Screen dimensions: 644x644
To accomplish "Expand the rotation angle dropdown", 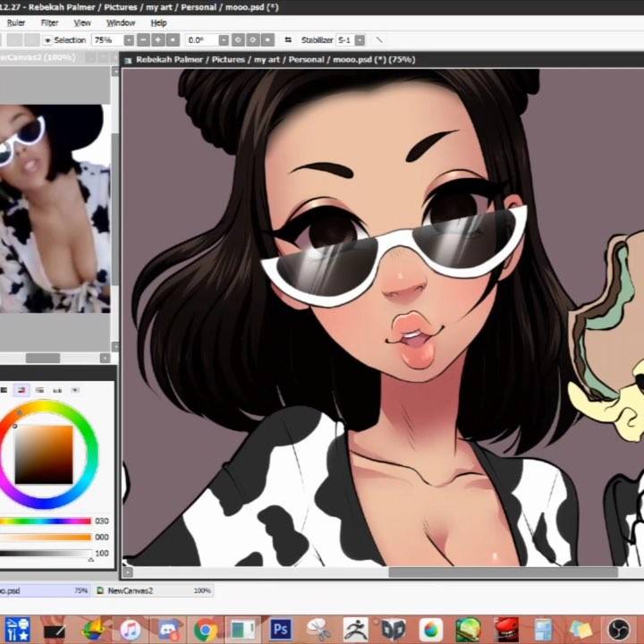I will [x=224, y=40].
